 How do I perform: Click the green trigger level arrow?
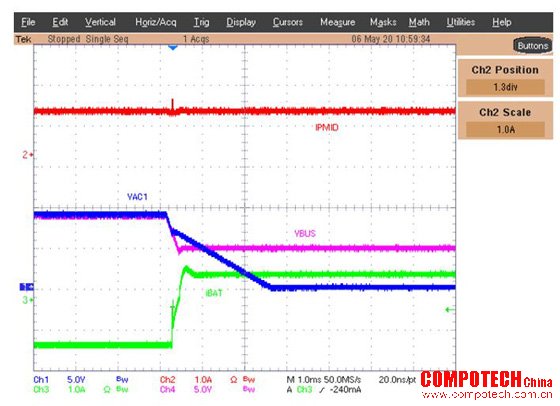[x=450, y=310]
